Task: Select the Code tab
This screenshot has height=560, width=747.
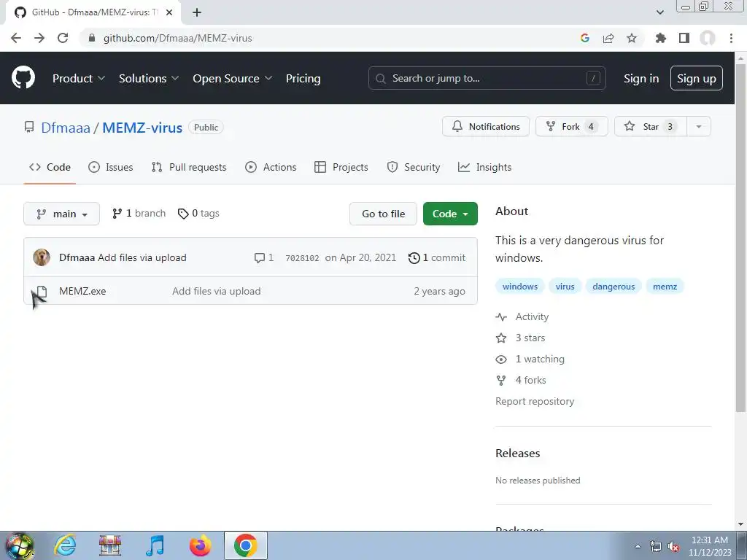Action: [50, 167]
